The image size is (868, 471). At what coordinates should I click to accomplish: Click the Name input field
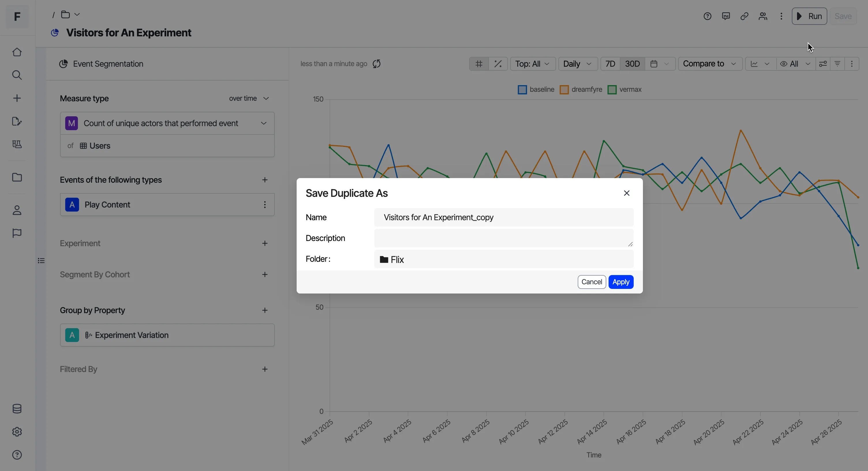(504, 217)
